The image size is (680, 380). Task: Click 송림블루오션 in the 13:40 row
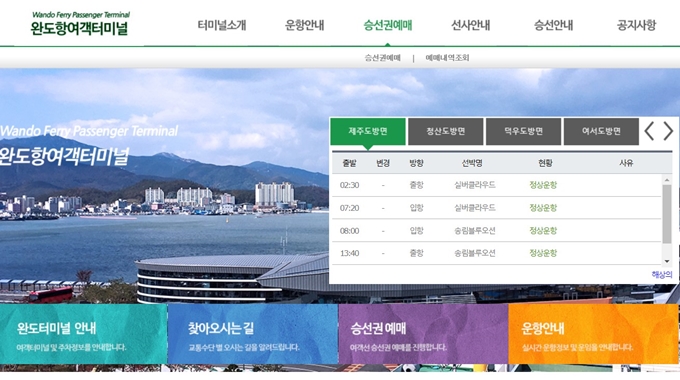pyautogui.click(x=474, y=253)
